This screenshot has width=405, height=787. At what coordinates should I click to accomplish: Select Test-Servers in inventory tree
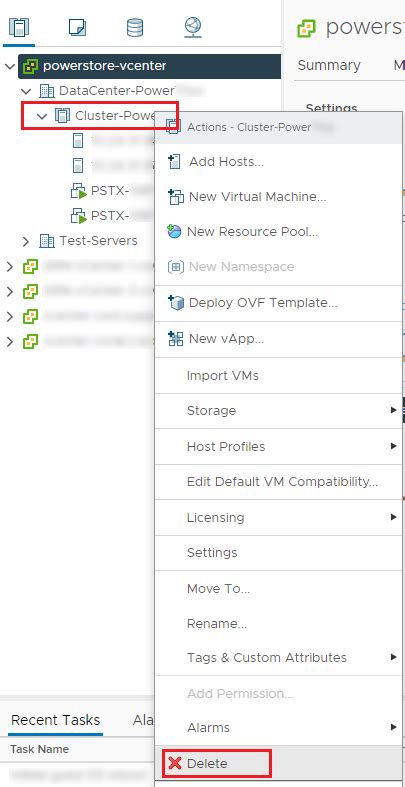click(98, 241)
